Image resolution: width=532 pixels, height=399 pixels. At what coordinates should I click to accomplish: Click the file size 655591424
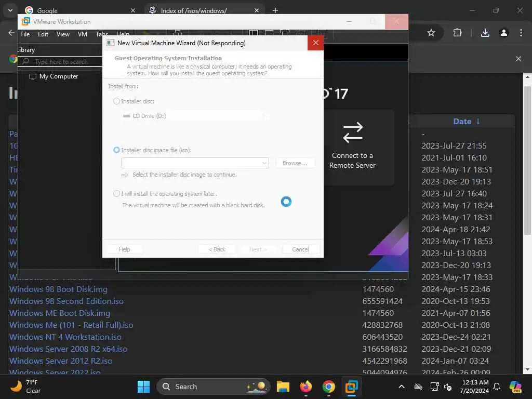pos(382,301)
